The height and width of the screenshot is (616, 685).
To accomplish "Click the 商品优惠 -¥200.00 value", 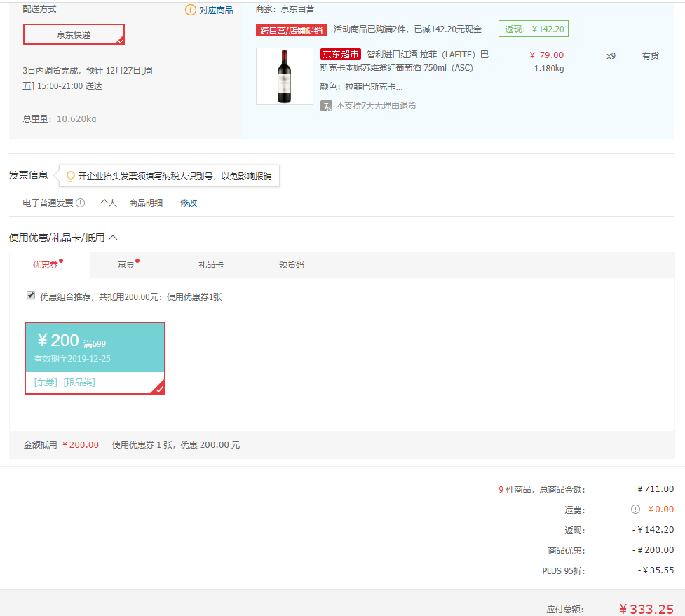I will (x=653, y=550).
